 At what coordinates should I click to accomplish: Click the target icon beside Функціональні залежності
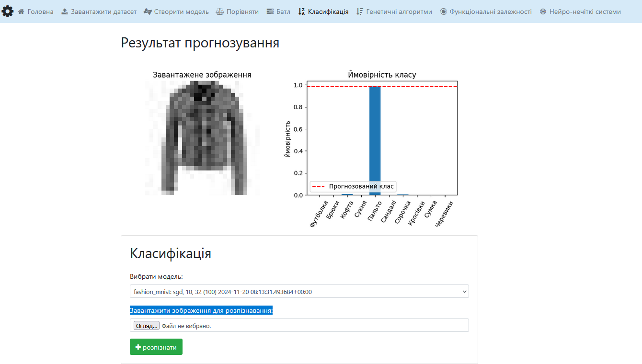click(445, 11)
